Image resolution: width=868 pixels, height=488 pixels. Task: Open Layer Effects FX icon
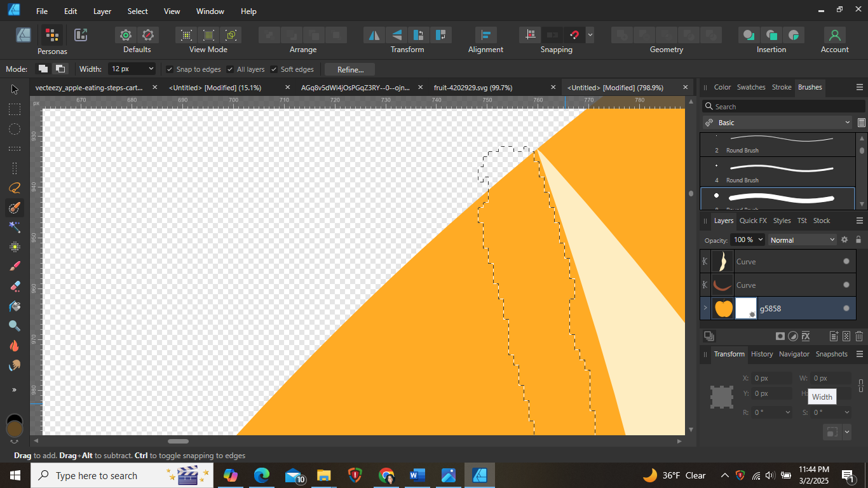point(806,336)
